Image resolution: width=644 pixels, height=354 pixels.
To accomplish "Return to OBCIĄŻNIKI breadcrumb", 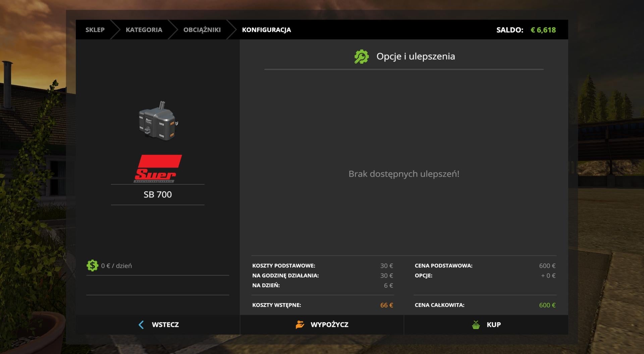I will [x=202, y=29].
